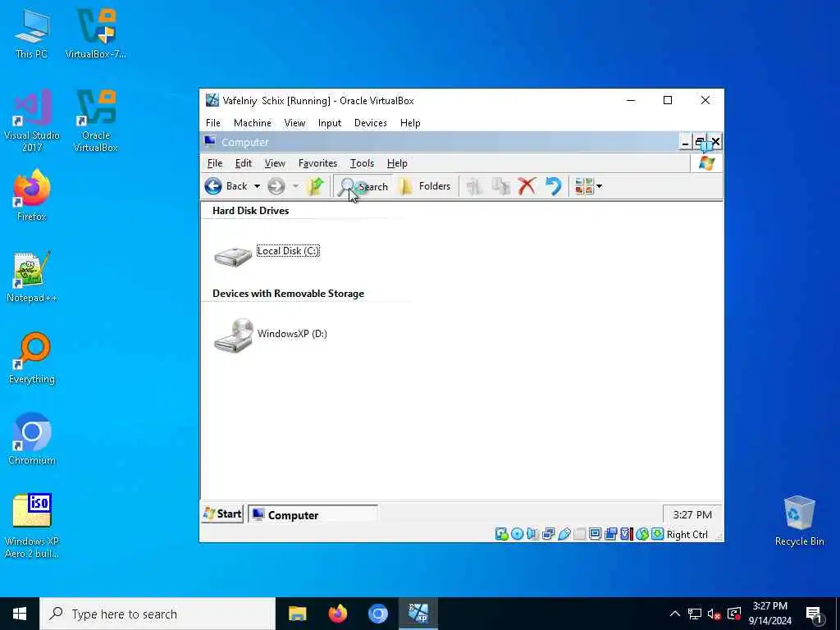
Task: Select the VirtualBox-7 installer desktop icon
Action: pos(96,33)
